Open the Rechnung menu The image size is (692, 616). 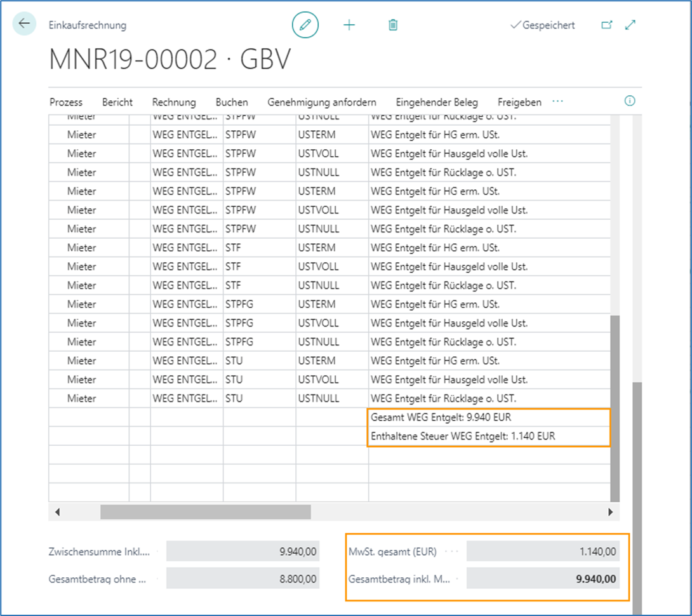pyautogui.click(x=174, y=102)
